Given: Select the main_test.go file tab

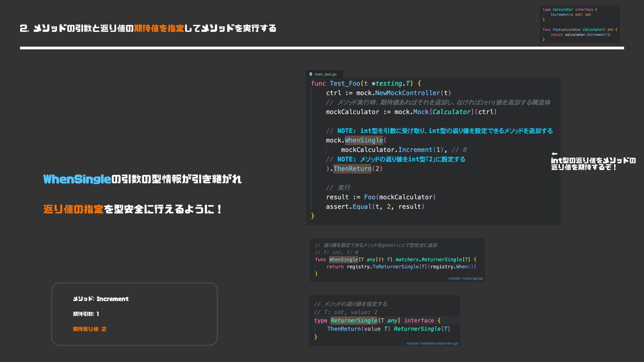Looking at the screenshot, I should 325,74.
